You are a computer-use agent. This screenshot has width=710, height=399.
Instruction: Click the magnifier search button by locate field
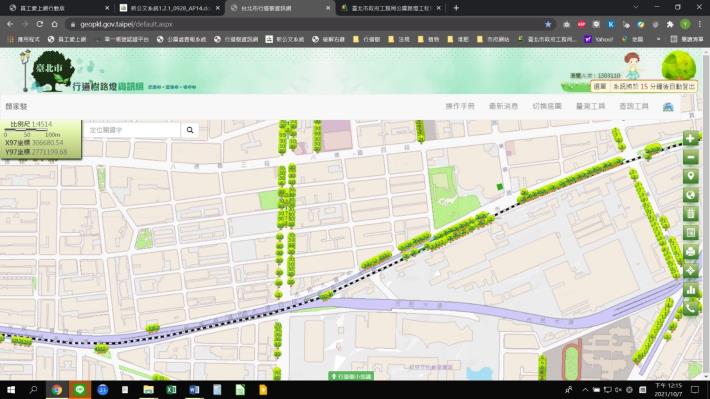pyautogui.click(x=190, y=130)
